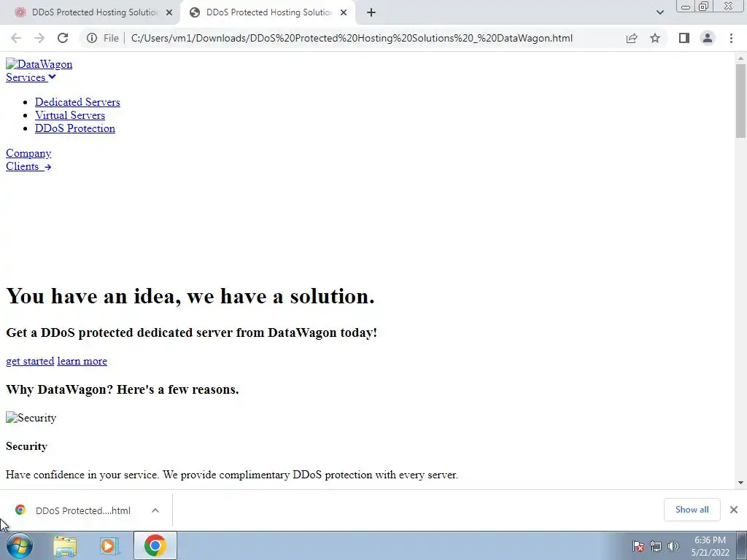Close the active DDoS Protected Hosting tab
The width and height of the screenshot is (747, 560).
[344, 12]
